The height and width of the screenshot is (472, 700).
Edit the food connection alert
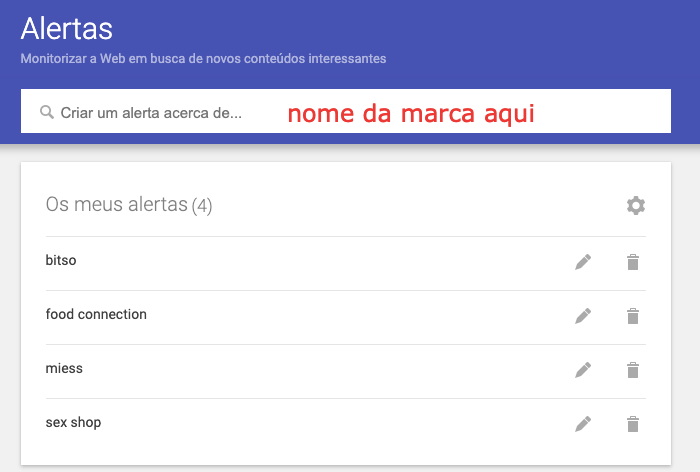[x=583, y=316]
